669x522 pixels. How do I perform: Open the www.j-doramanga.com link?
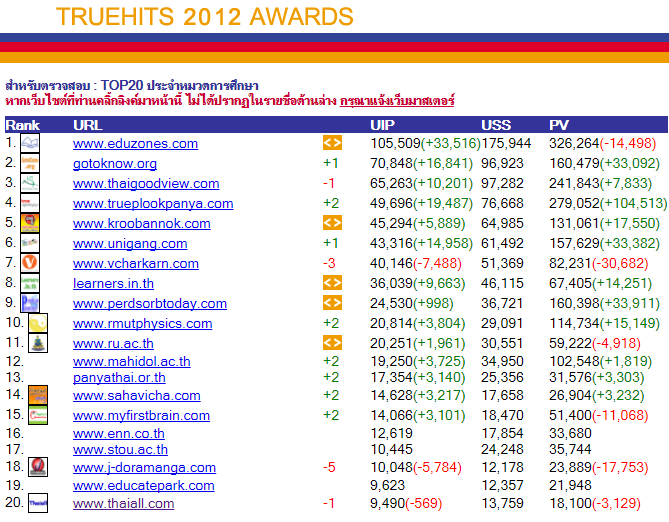coord(144,468)
